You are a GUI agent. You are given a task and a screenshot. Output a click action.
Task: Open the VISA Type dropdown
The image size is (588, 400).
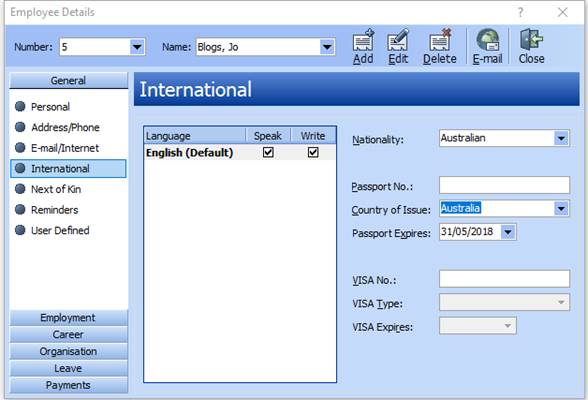click(x=561, y=302)
